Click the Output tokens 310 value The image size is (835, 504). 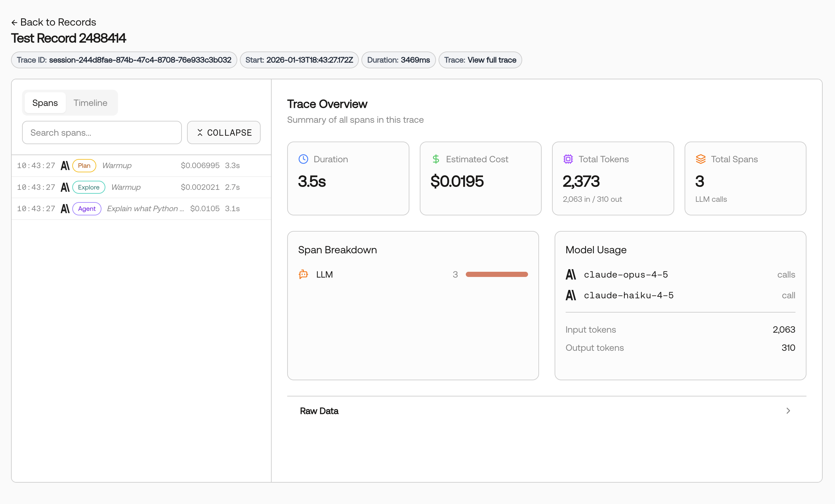[788, 348]
